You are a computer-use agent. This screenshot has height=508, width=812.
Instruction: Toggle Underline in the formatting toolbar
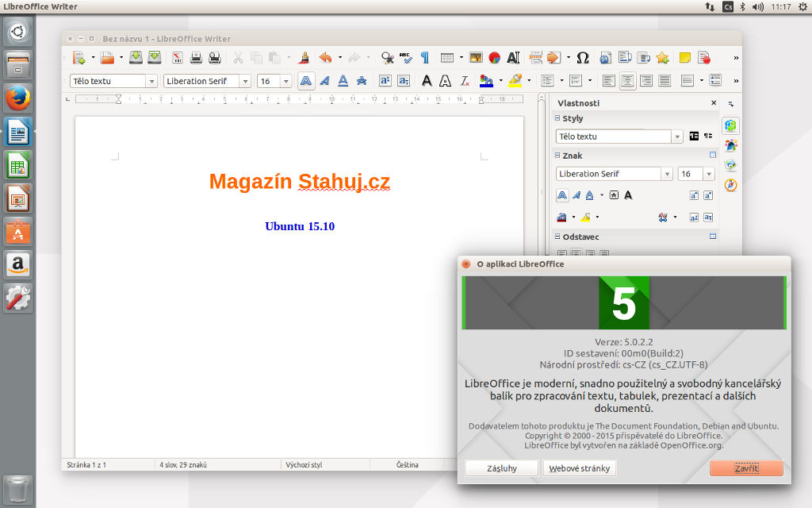click(343, 81)
